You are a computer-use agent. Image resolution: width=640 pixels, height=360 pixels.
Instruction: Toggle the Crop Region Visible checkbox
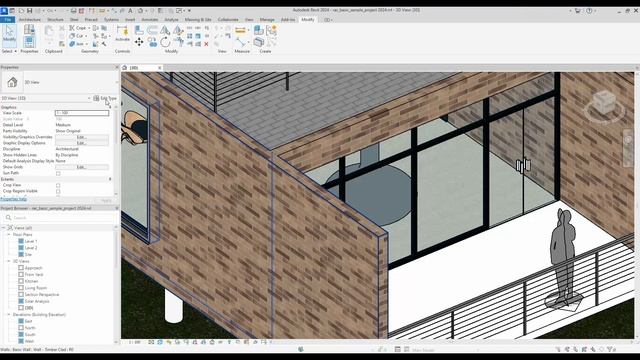(58, 191)
